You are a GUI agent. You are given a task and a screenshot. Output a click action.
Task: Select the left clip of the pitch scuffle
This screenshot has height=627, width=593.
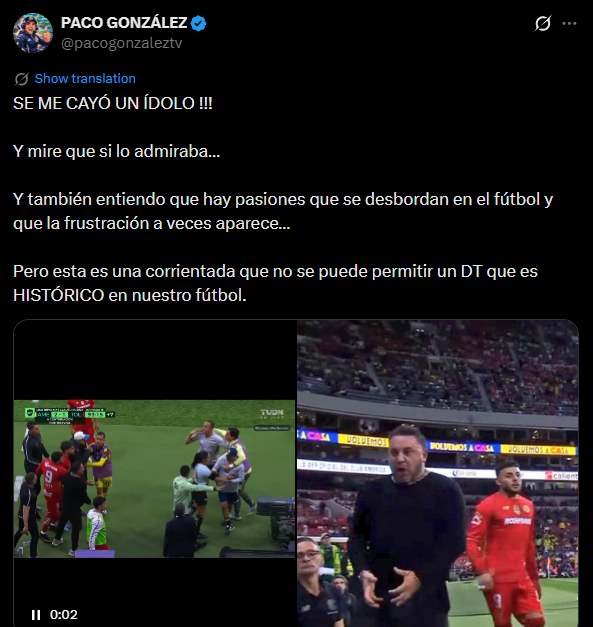coord(154,479)
